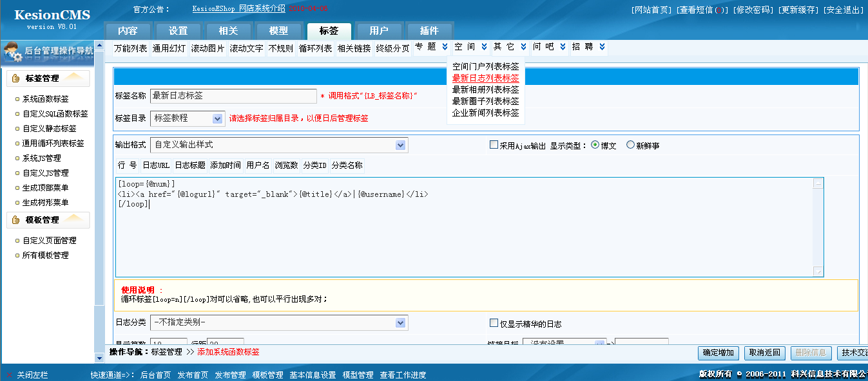Image resolution: width=868 pixels, height=381 pixels.
Task: Click the 确定增加 button
Action: click(719, 353)
